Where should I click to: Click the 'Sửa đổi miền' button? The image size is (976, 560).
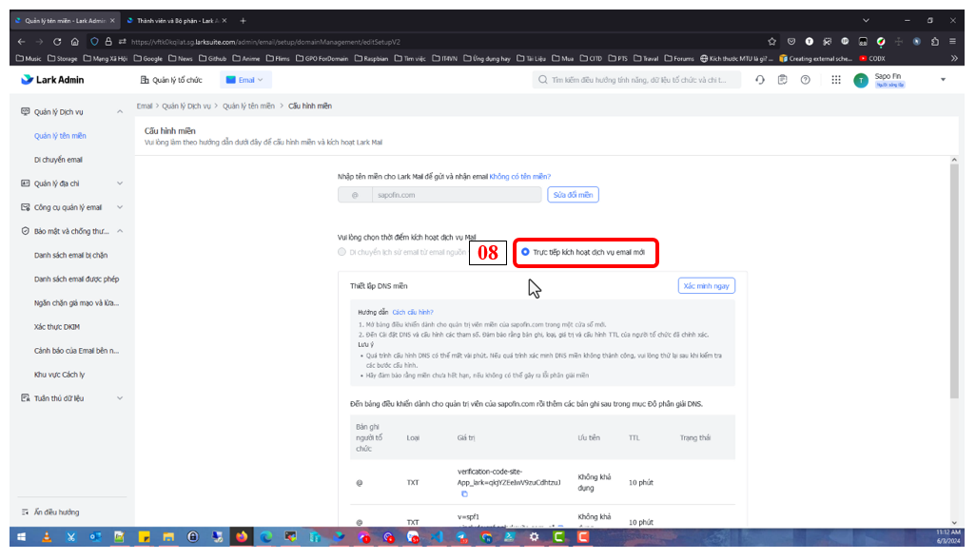click(573, 195)
